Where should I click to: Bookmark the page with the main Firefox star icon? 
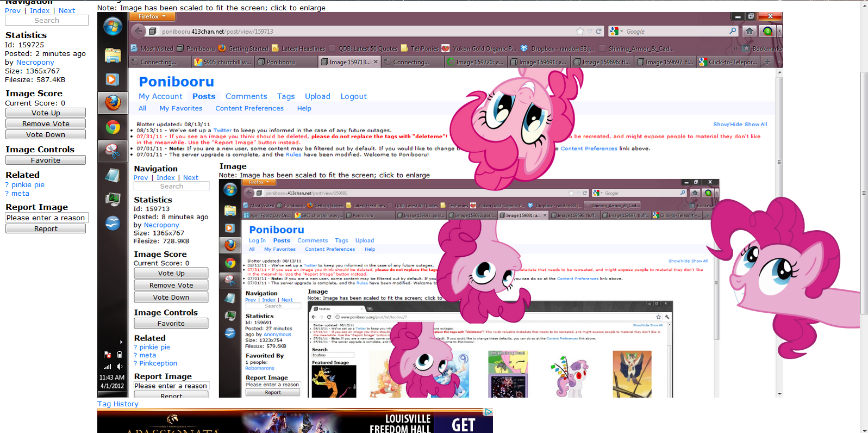[x=580, y=32]
